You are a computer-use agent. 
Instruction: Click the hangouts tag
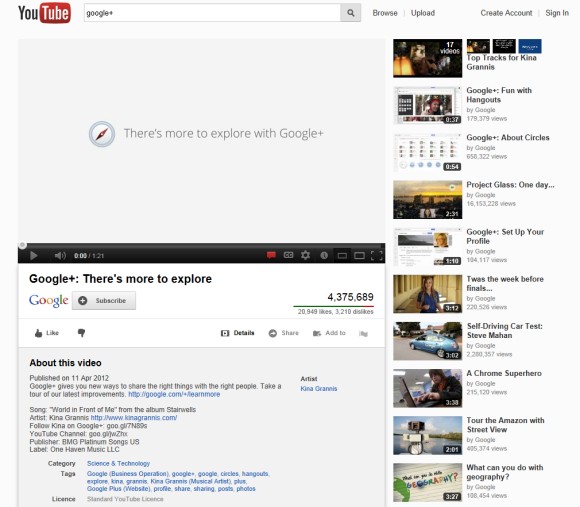(x=255, y=474)
